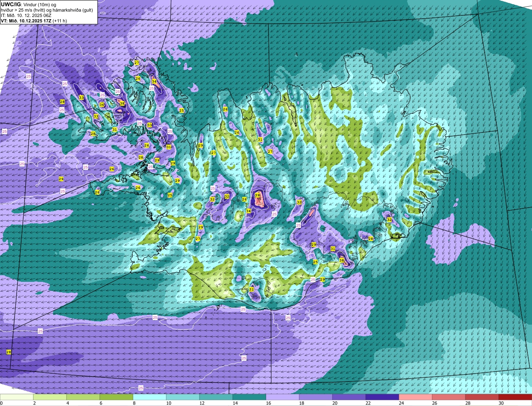Click the 12–14 m/s teal legend swatch

[216, 397]
